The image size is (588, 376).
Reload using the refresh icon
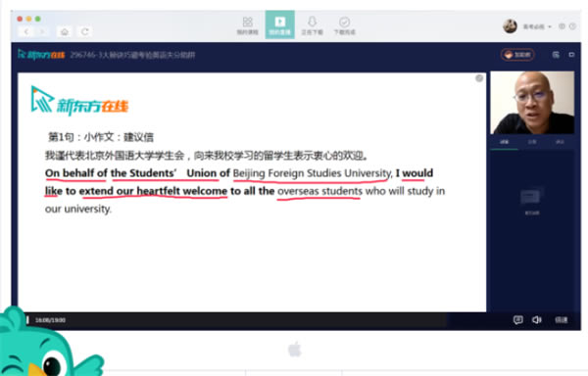point(85,32)
